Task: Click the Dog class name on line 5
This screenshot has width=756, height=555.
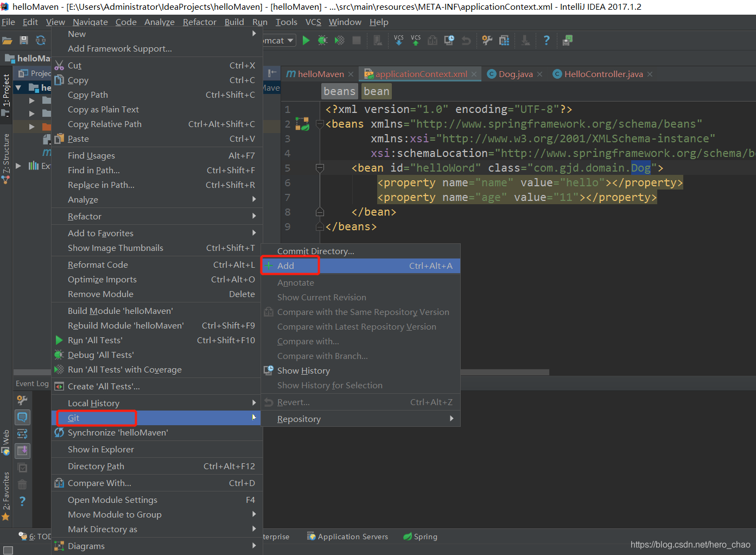Action: [x=640, y=168]
